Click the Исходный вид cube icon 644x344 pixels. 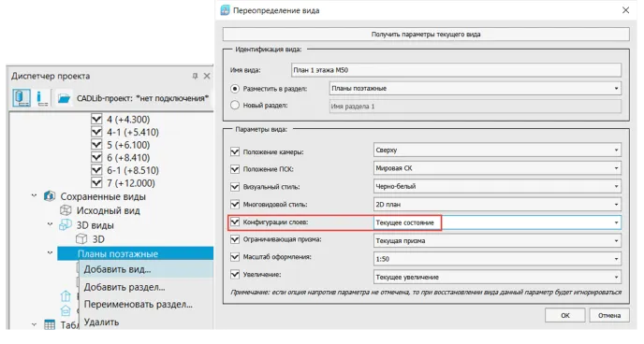click(x=66, y=210)
